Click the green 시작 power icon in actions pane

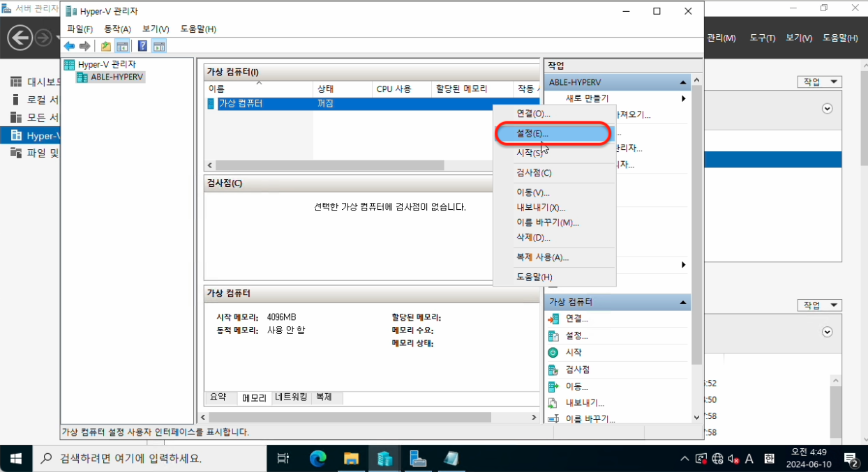pos(554,353)
